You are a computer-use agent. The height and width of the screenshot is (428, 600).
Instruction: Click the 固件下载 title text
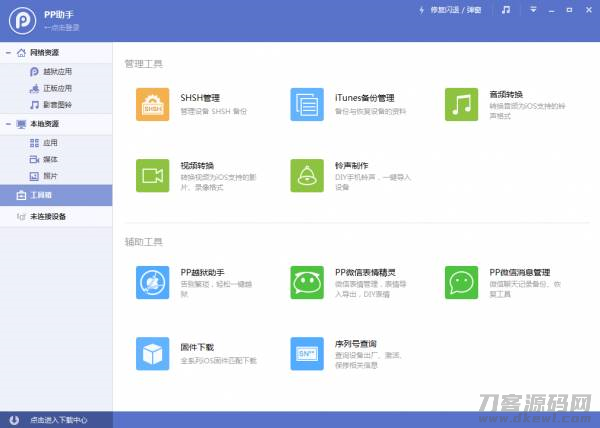click(x=197, y=347)
